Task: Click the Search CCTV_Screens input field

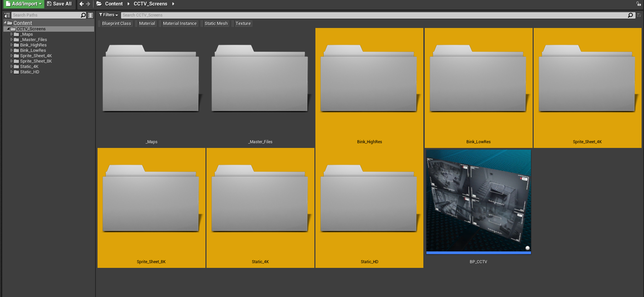Action: pyautogui.click(x=372, y=15)
